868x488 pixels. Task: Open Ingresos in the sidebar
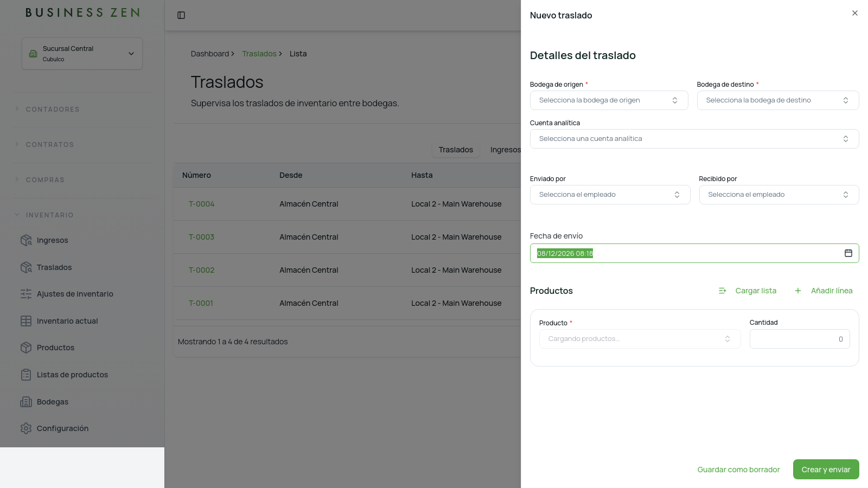pos(52,240)
